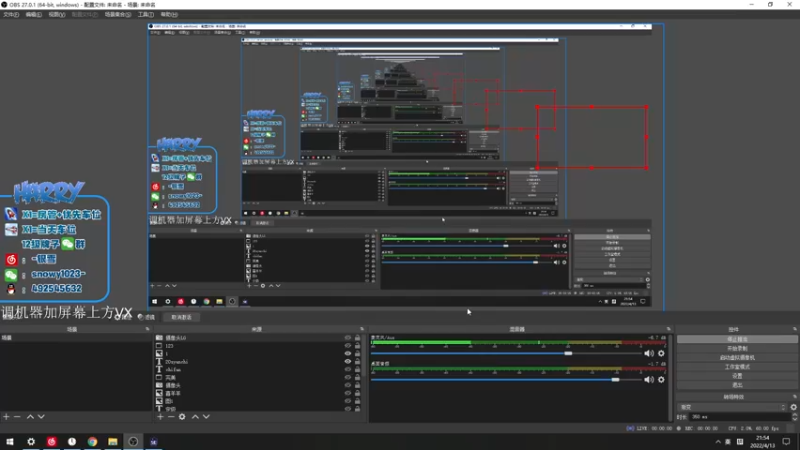Adjust transition duration stepper arrows
This screenshot has height=450, width=800.
(794, 417)
